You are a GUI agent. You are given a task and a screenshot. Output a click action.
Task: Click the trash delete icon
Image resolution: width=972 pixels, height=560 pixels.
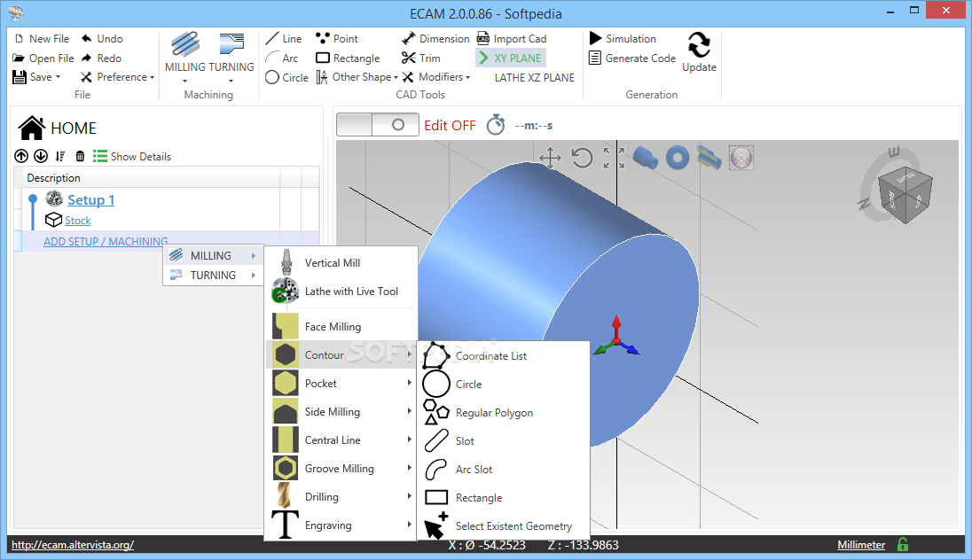tap(80, 156)
